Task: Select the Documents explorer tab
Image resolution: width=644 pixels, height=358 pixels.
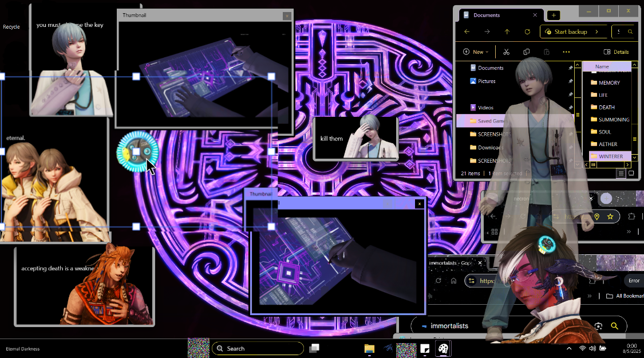Action: [501, 15]
